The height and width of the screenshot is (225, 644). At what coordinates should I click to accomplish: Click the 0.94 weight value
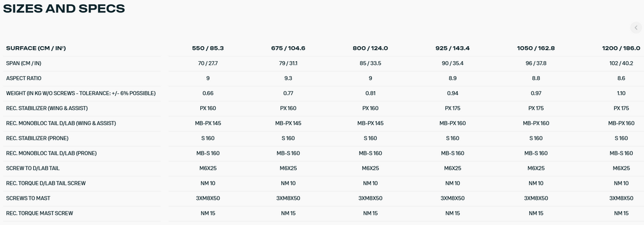(x=452, y=93)
